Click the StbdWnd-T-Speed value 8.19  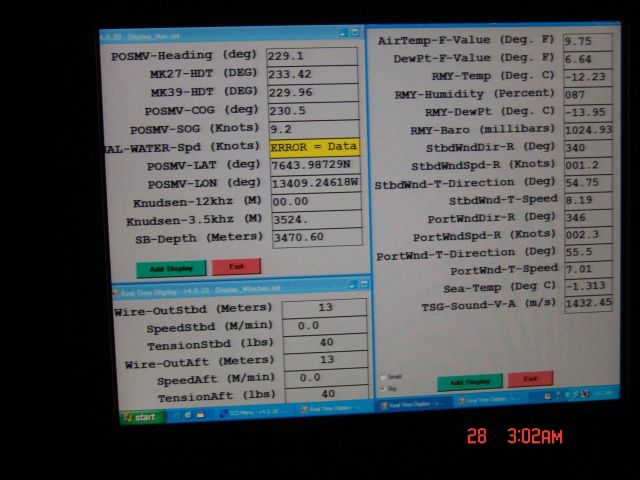tap(589, 200)
